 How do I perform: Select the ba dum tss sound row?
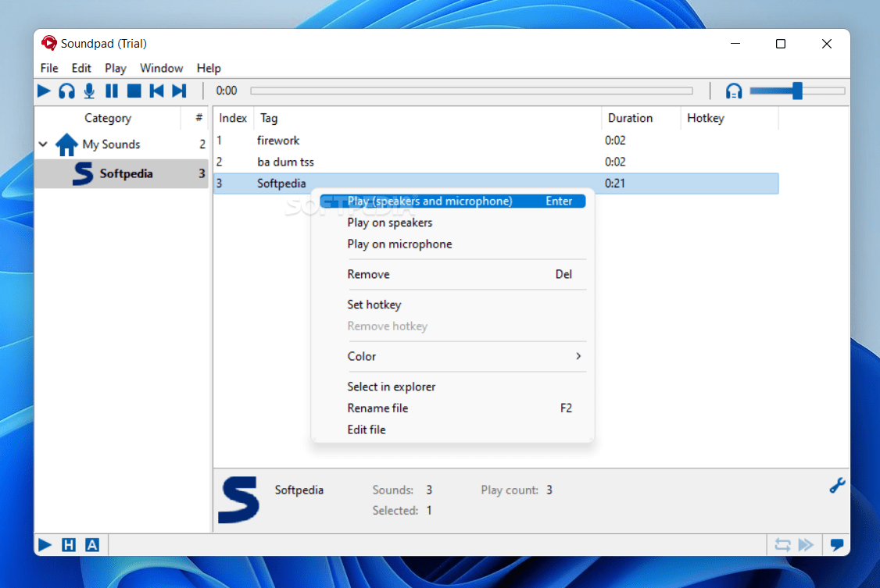click(x=496, y=162)
